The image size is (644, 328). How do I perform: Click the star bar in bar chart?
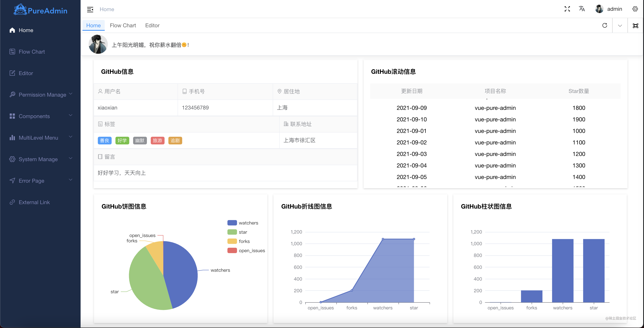[x=594, y=271]
